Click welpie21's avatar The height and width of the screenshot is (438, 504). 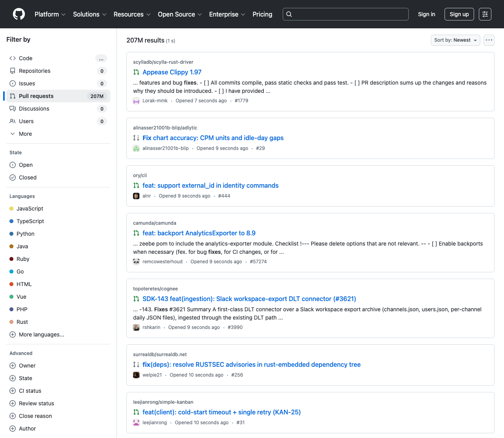tap(136, 375)
